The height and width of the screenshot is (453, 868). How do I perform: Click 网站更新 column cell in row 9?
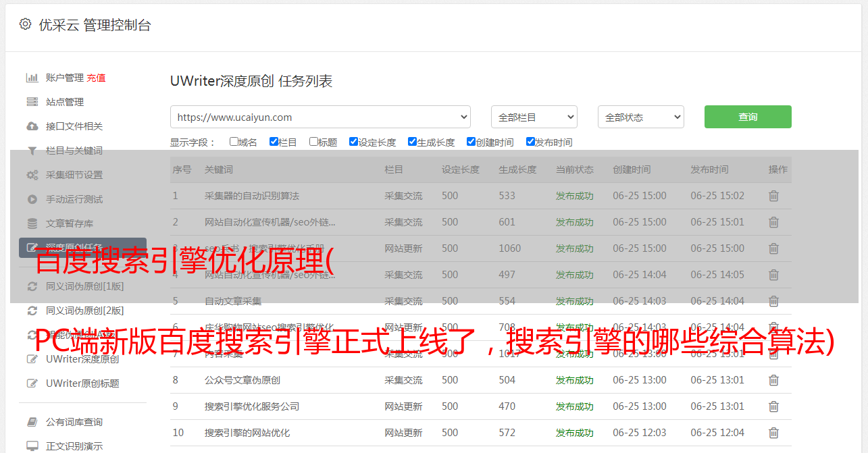(403, 406)
